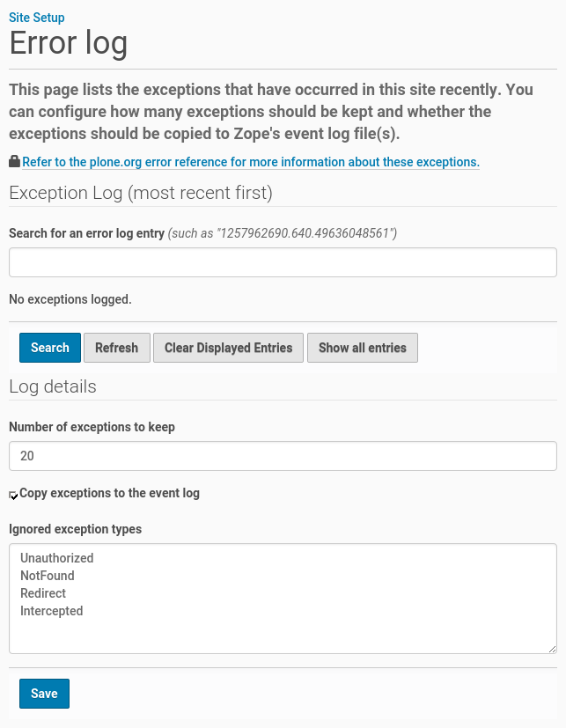Click the 'Number of exceptions to keep' label

point(92,427)
